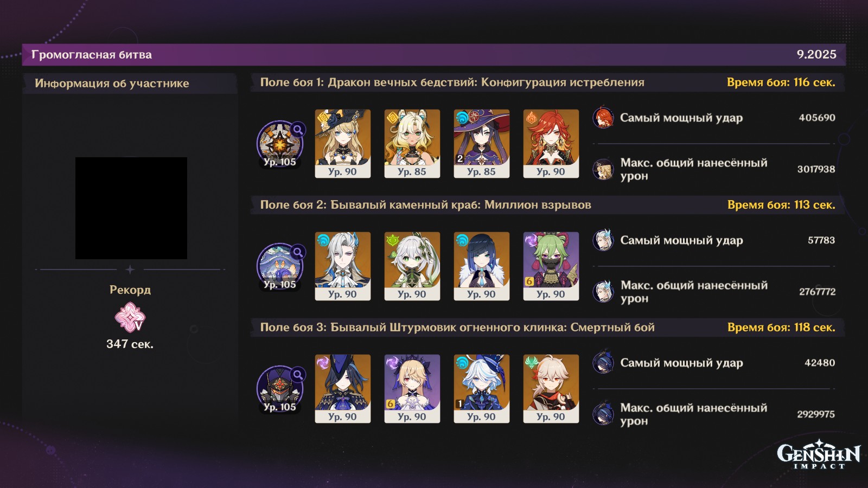Click the battlefield 2 stone crab boss icon
868x488 pixels.
pos(280,266)
